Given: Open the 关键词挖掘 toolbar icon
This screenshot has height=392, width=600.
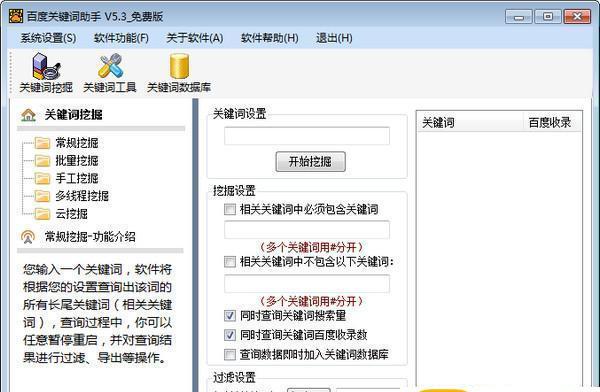Looking at the screenshot, I should tap(46, 73).
